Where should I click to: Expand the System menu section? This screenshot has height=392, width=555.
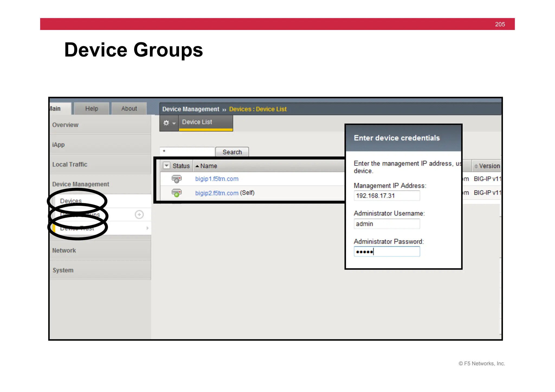coord(100,270)
